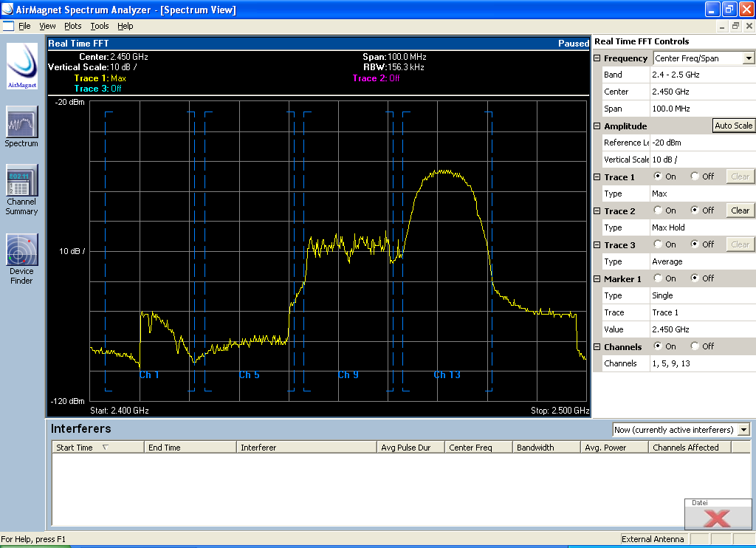Viewport: 756px width, 548px height.
Task: Turn Trace 3 On
Action: 658,244
